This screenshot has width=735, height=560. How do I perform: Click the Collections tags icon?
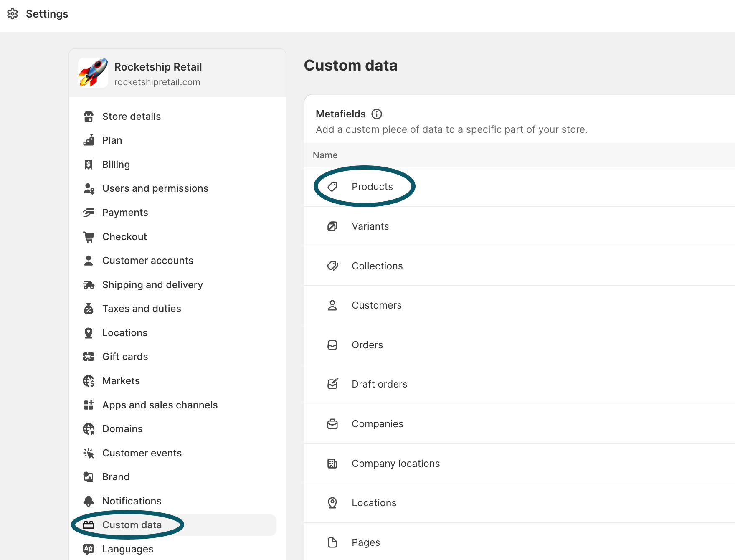pyautogui.click(x=332, y=266)
